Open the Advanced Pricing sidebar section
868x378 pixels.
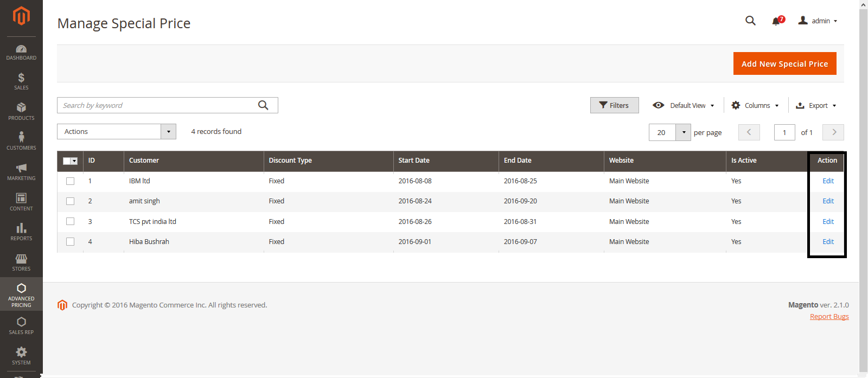point(21,294)
